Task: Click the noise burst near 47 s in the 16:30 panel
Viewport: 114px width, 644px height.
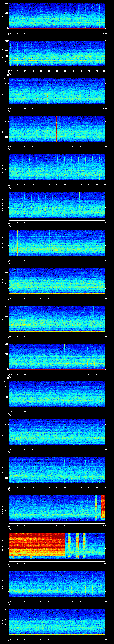Action: [84, 546]
